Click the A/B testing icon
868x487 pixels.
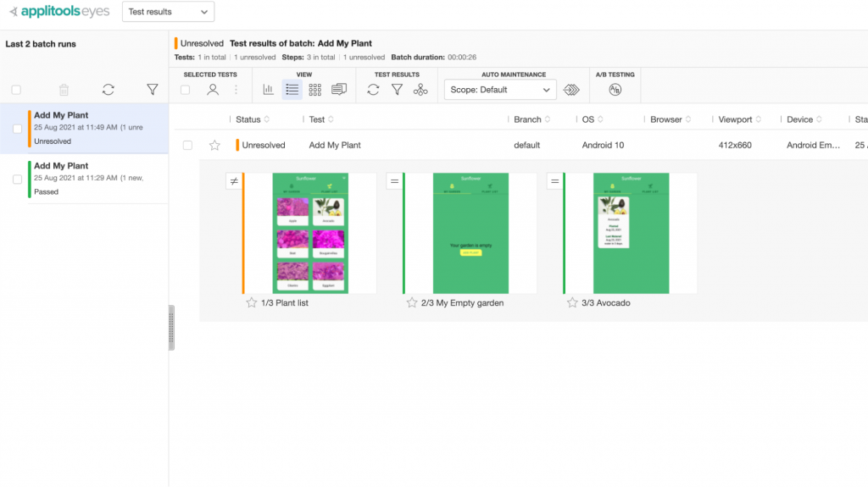(x=615, y=90)
